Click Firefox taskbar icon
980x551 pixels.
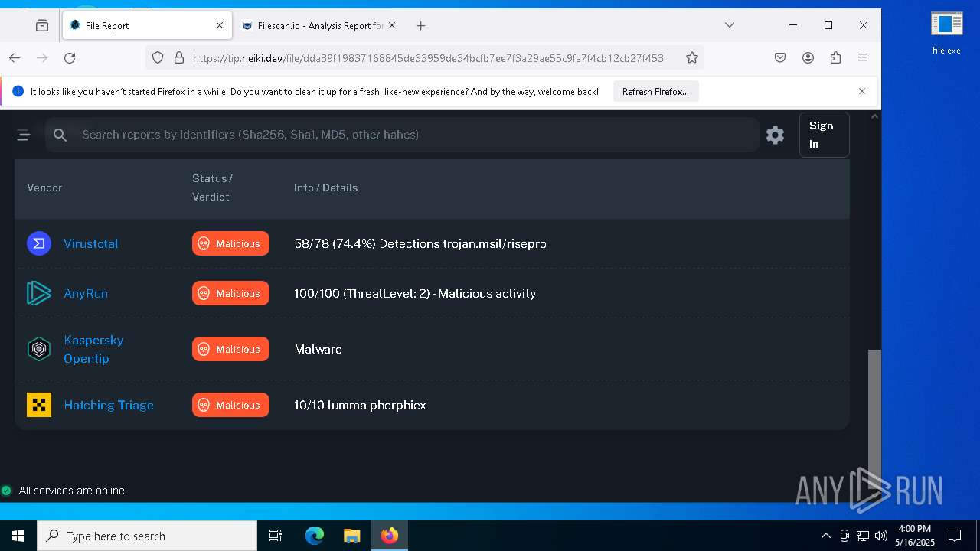pos(390,536)
